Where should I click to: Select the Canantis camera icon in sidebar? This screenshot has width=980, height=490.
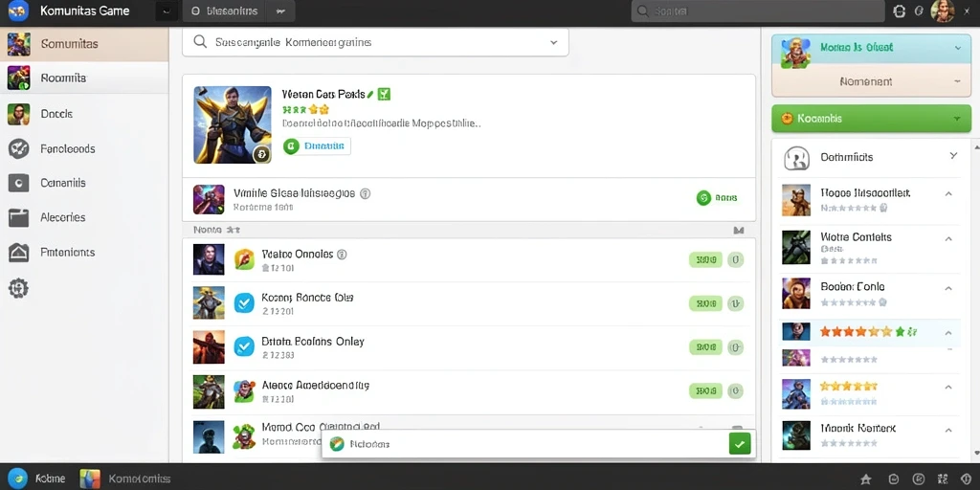18,183
